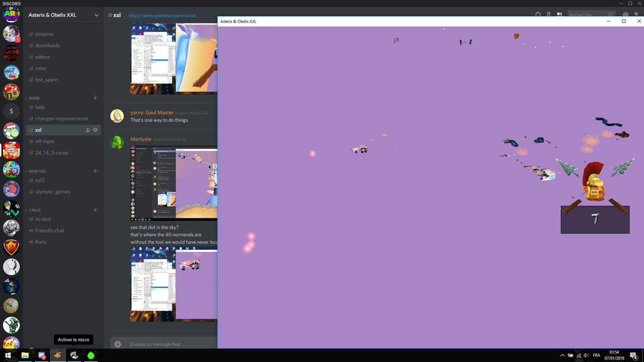644x362 pixels.
Task: Open the Santa Pikachu server icon
Action: pyautogui.click(x=11, y=342)
